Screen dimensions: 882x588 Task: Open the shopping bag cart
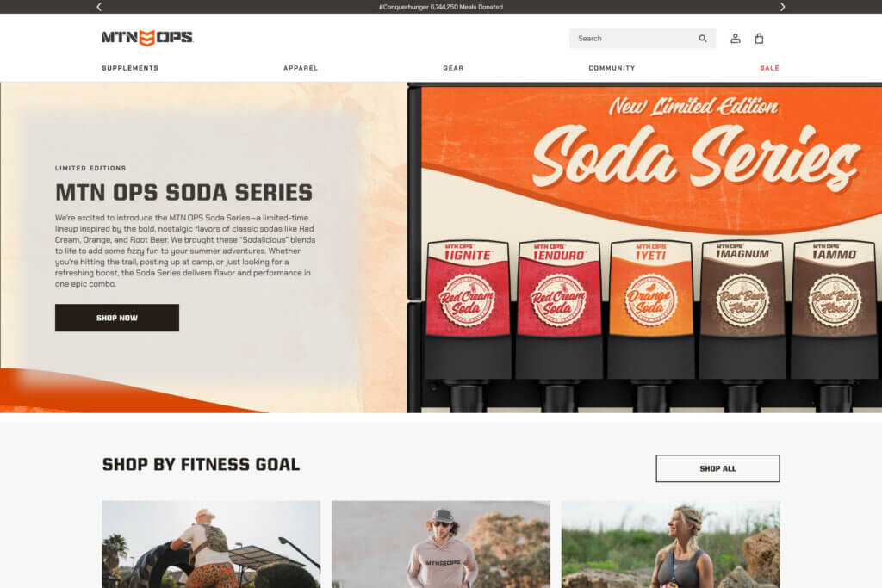click(759, 38)
